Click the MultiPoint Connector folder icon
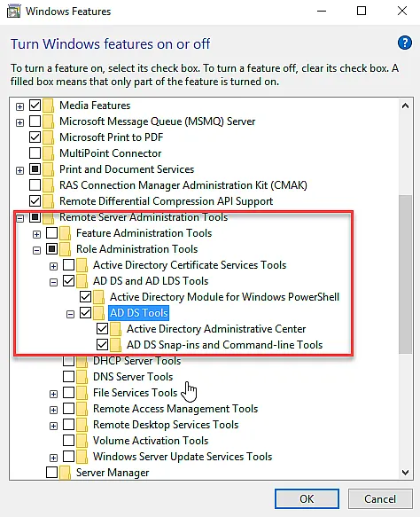The width and height of the screenshot is (420, 517). 49,153
